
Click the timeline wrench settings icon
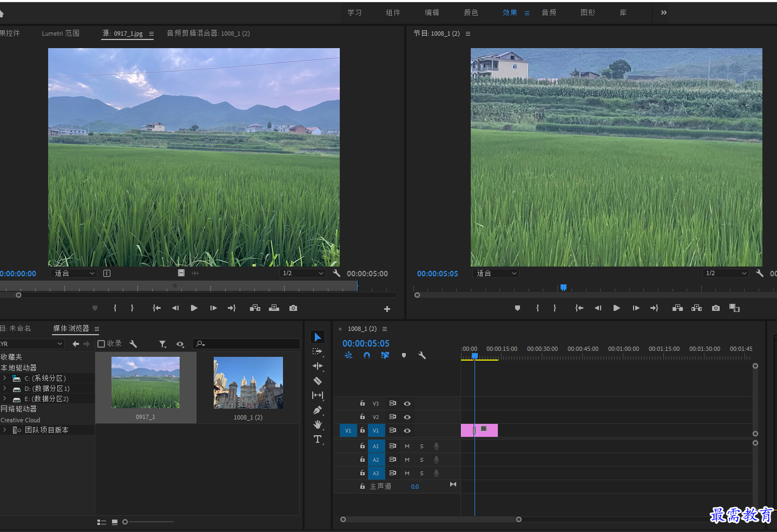click(x=422, y=355)
